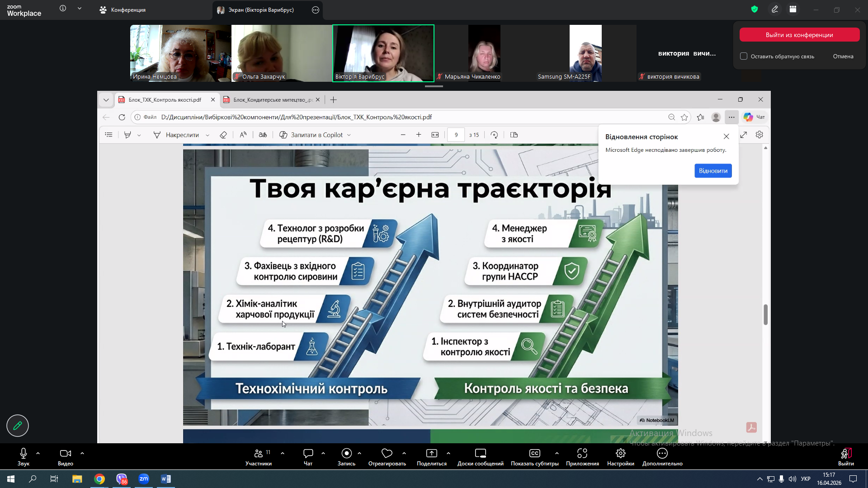Screen dimensions: 868x488
Task: Expand Ask Copilot dropdown arrow
Action: 349,135
